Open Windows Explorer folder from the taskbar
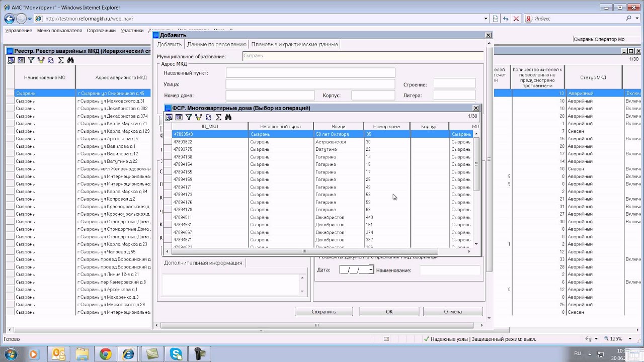Screen dimensions: 644x362 click(x=82, y=354)
